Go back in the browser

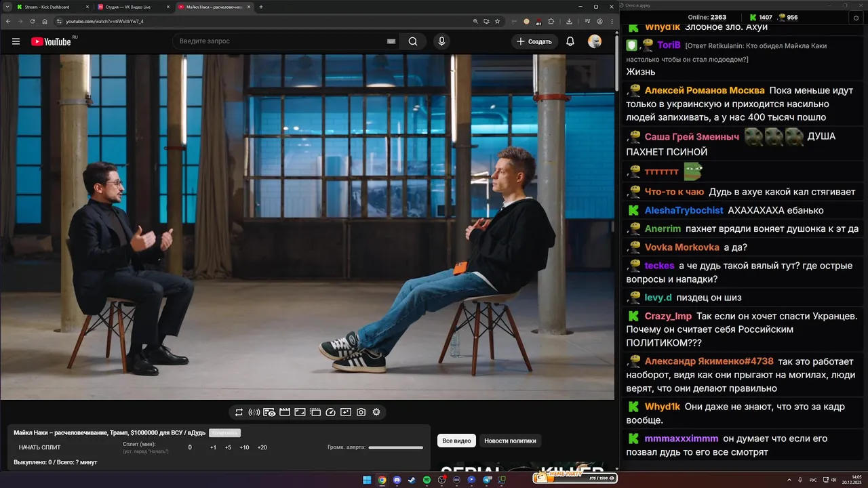(x=8, y=21)
